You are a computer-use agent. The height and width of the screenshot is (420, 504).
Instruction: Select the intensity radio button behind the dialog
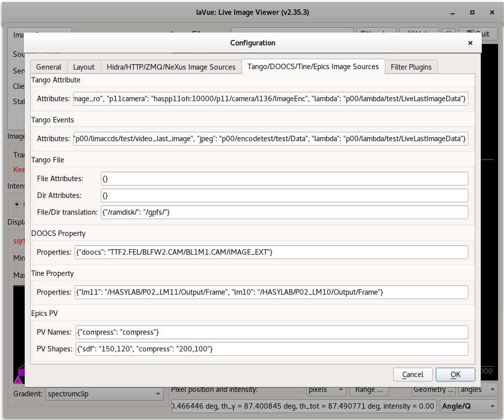[18, 204]
